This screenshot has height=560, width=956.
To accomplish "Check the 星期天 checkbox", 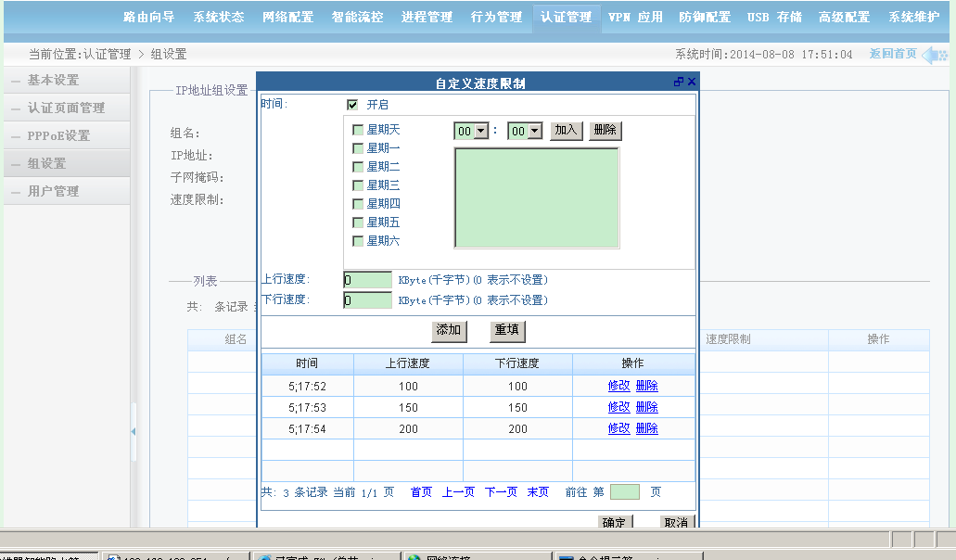I will point(358,130).
